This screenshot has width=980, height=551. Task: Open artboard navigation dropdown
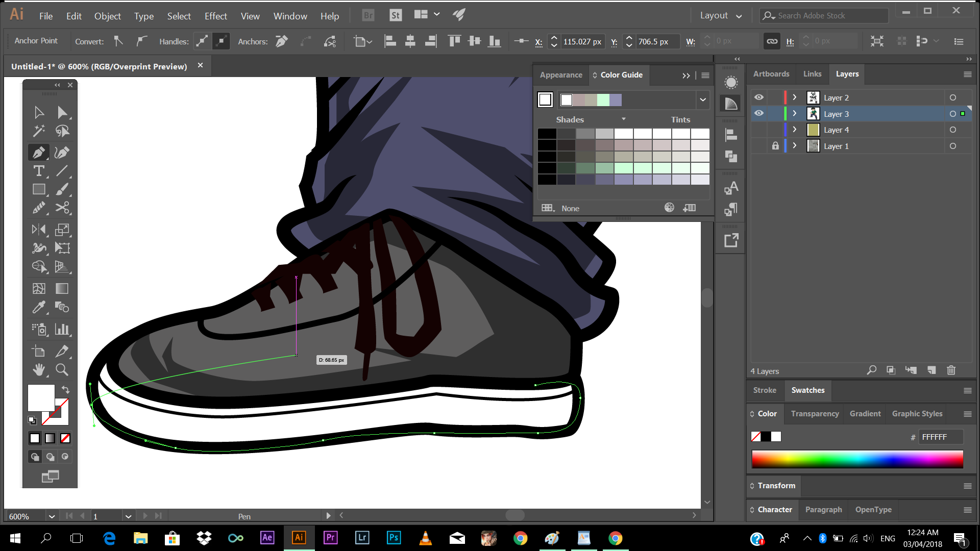[128, 516]
